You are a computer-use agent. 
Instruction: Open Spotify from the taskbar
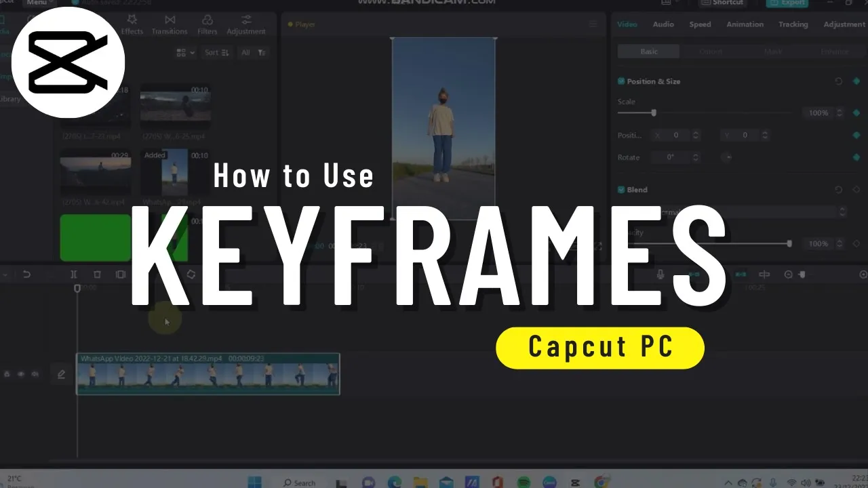click(524, 482)
